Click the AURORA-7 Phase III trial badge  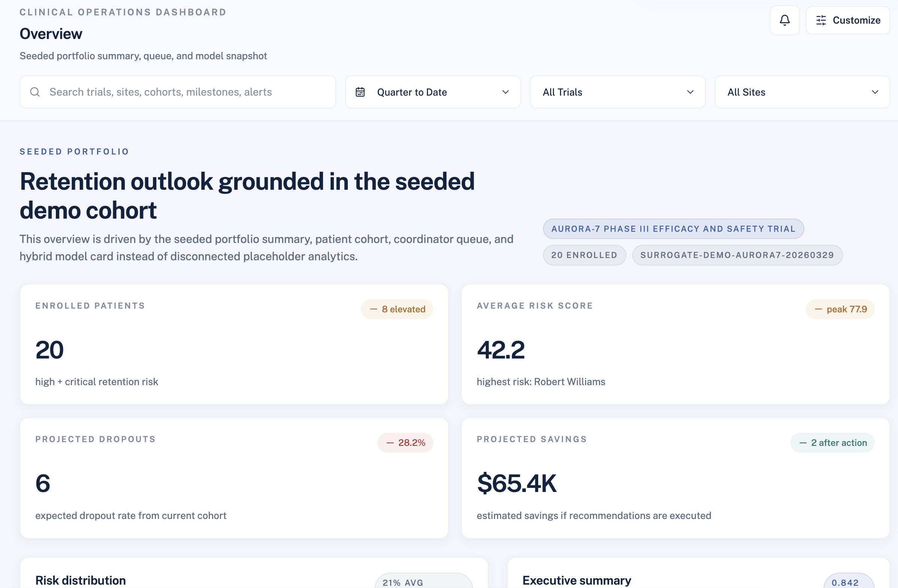673,229
